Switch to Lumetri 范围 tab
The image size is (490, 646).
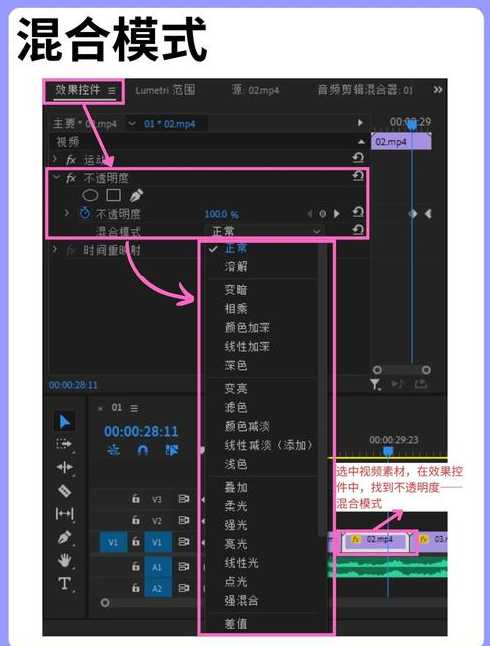pos(166,90)
